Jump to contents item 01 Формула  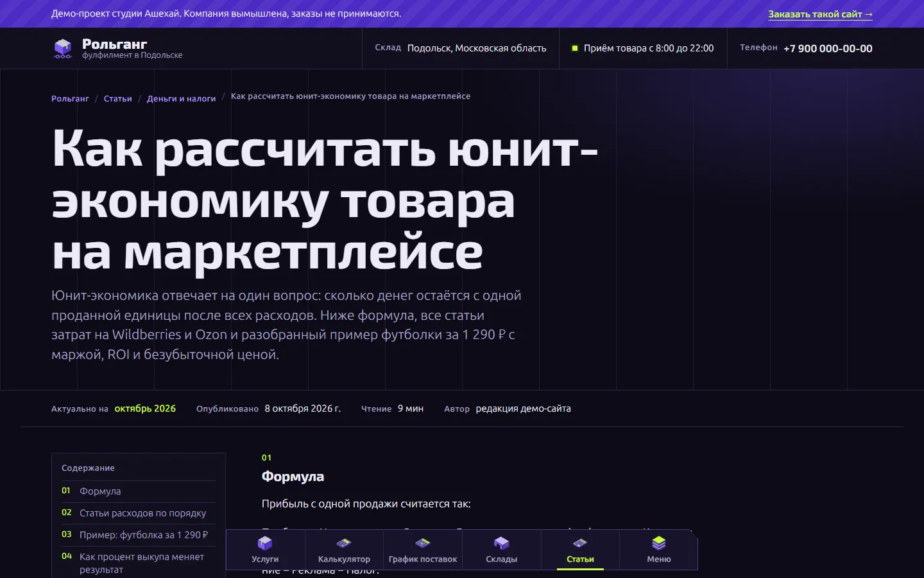139,491
